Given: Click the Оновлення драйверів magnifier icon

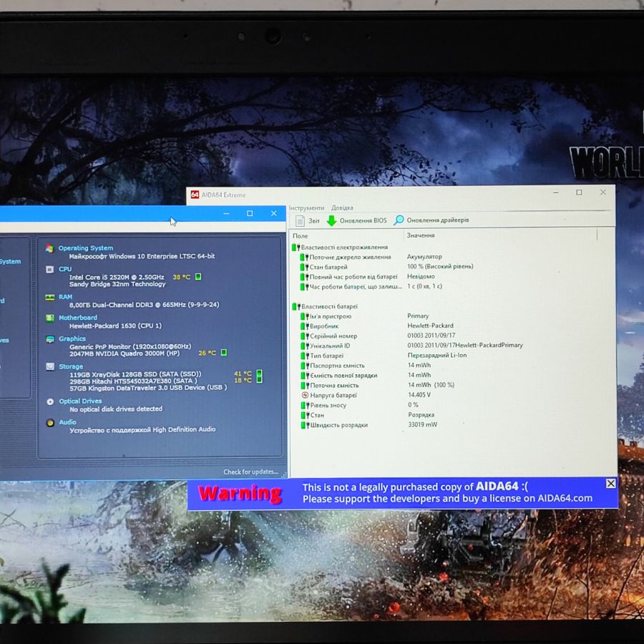Looking at the screenshot, I should [399, 220].
